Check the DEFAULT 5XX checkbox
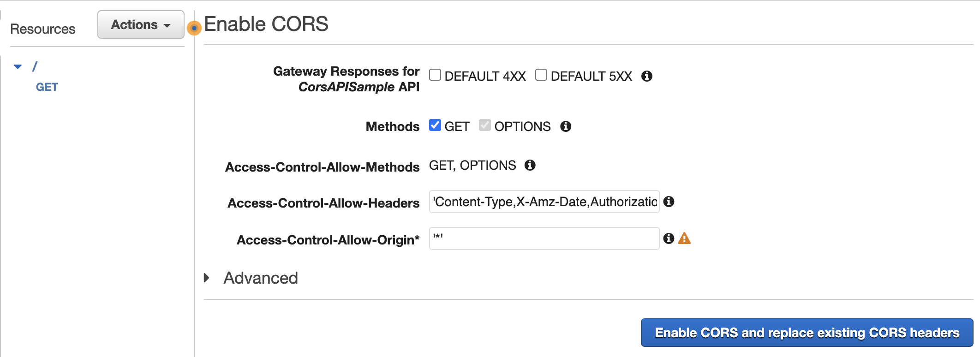The image size is (980, 357). click(x=541, y=75)
